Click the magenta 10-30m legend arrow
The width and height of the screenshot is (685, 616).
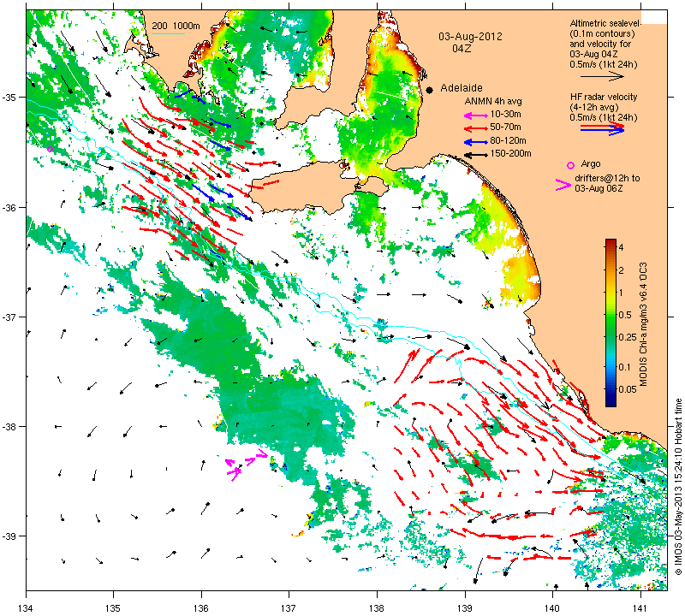pos(475,115)
